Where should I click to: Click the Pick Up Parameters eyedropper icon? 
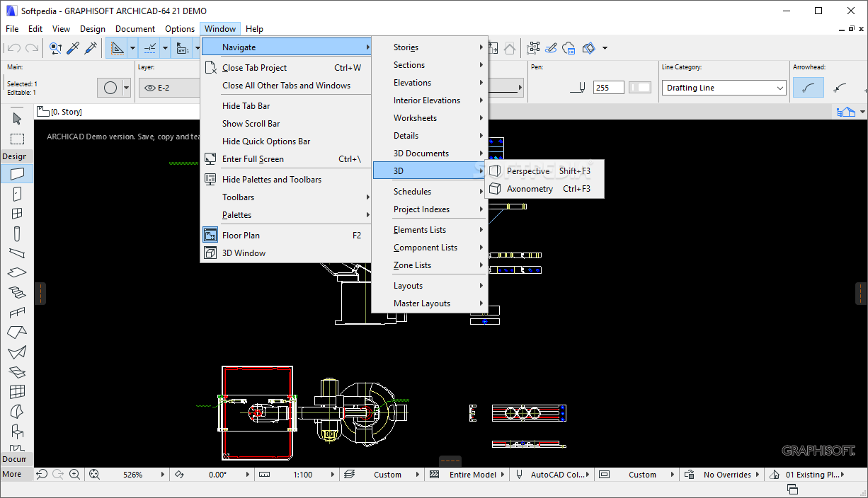(x=74, y=48)
